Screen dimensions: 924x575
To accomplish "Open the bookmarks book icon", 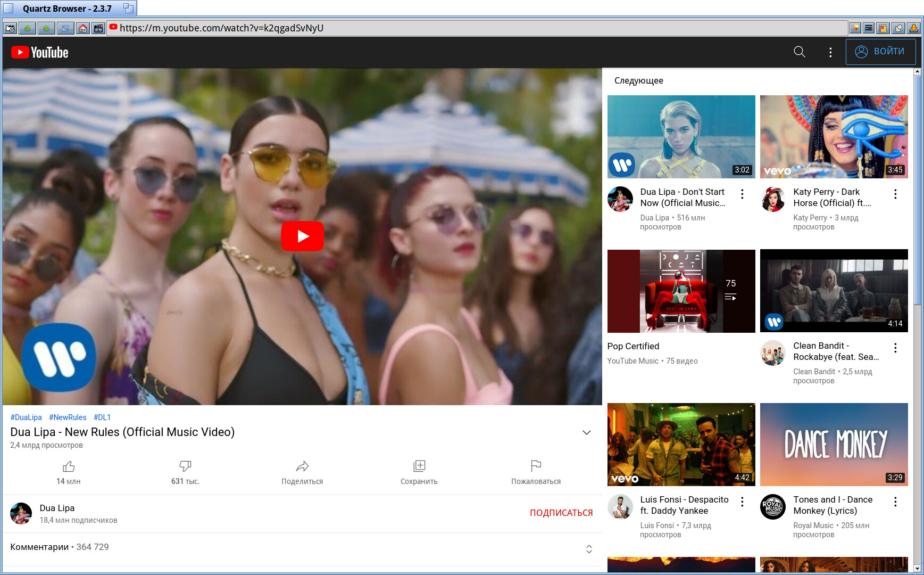I will point(883,28).
